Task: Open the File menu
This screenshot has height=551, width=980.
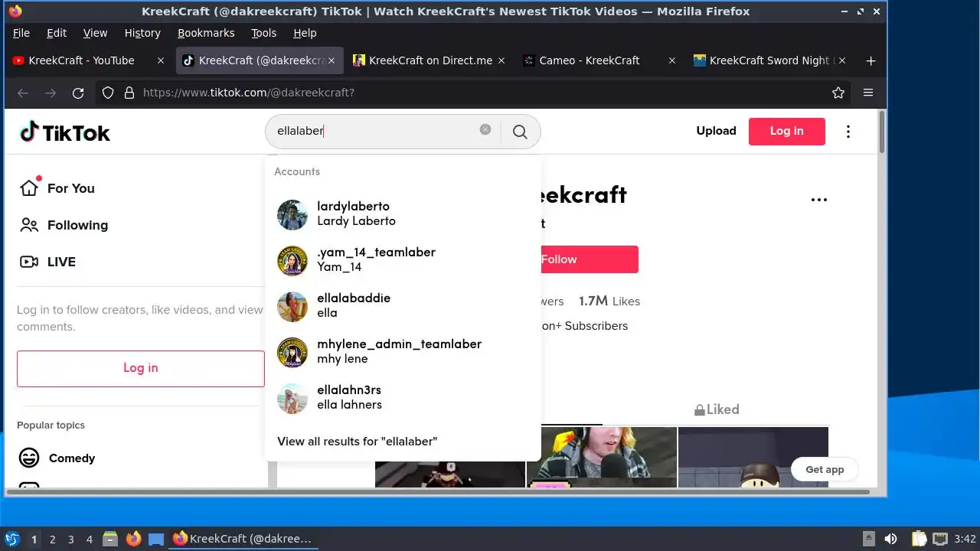Action: (21, 33)
